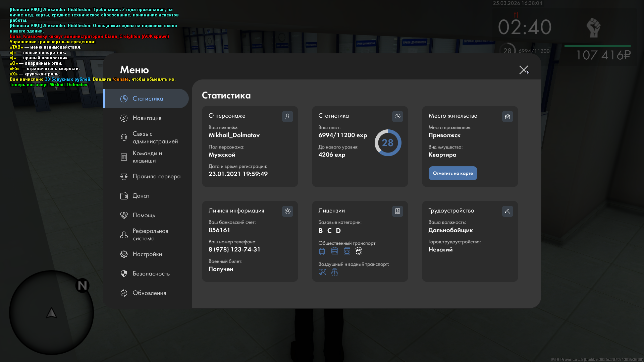Click the airplane license icon

click(322, 272)
